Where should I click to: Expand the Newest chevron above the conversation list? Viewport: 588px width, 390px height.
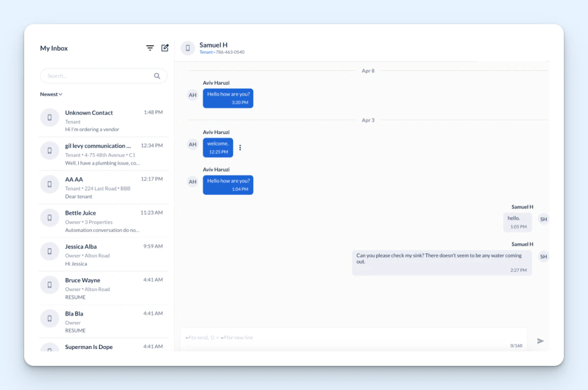(60, 94)
